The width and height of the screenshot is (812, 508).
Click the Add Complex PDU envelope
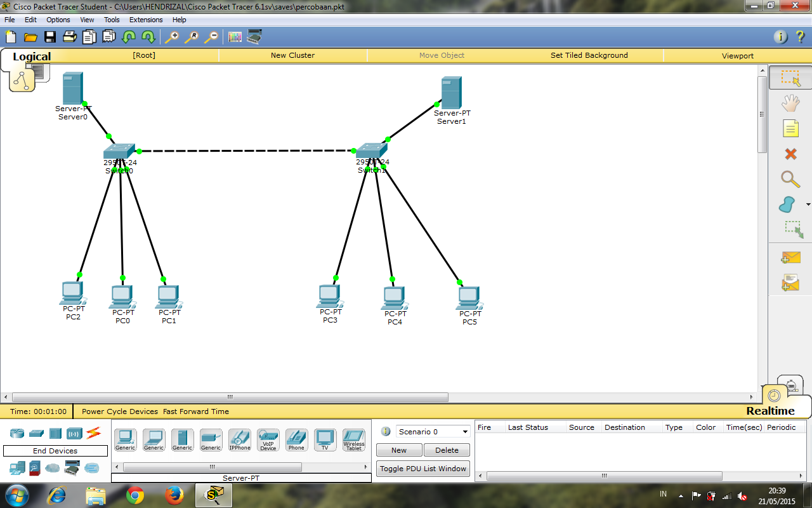[790, 283]
